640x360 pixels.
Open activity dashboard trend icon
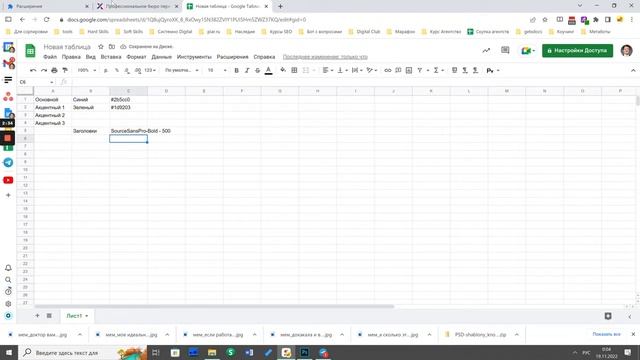point(486,50)
